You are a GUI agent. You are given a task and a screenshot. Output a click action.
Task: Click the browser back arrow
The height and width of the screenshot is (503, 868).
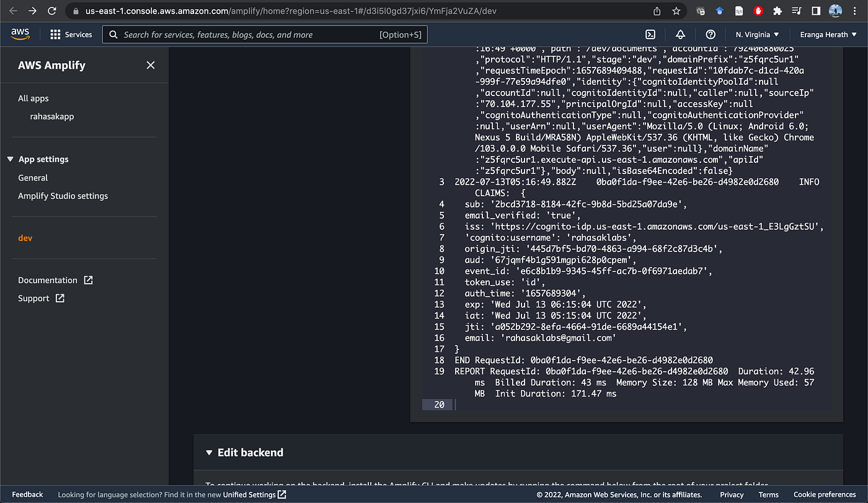pos(14,11)
